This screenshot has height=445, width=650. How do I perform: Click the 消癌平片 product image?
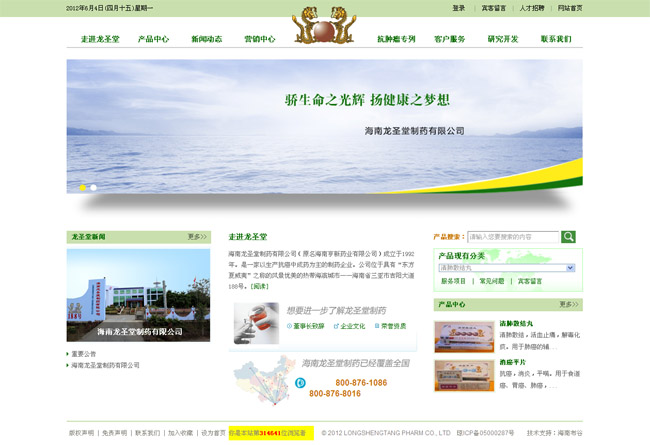click(464, 374)
